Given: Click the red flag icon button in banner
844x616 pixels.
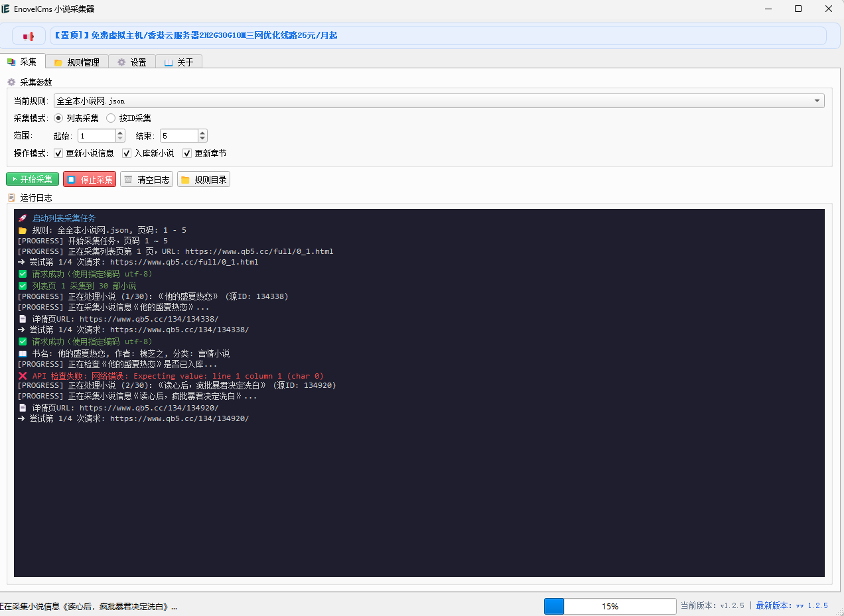Looking at the screenshot, I should pyautogui.click(x=29, y=36).
